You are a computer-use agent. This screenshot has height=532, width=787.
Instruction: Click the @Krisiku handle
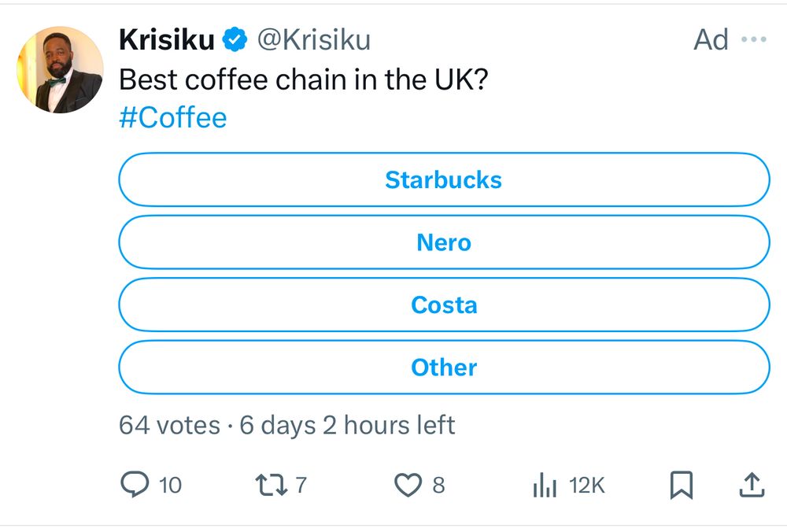[x=314, y=39]
